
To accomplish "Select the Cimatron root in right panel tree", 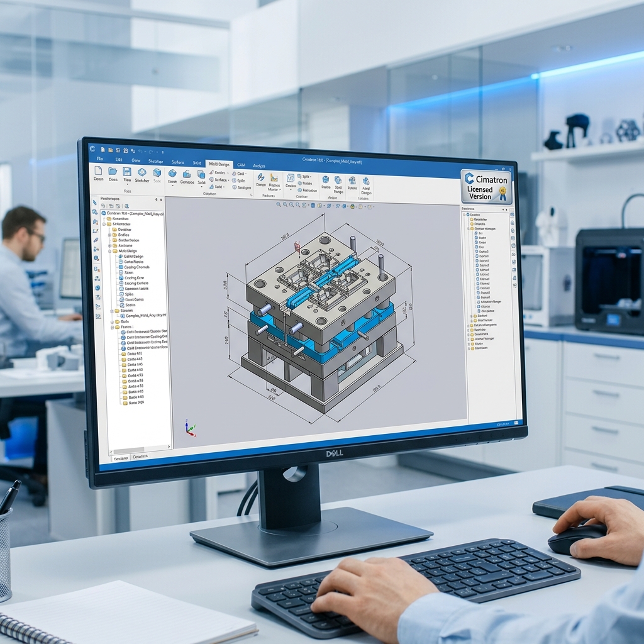I will point(473,214).
